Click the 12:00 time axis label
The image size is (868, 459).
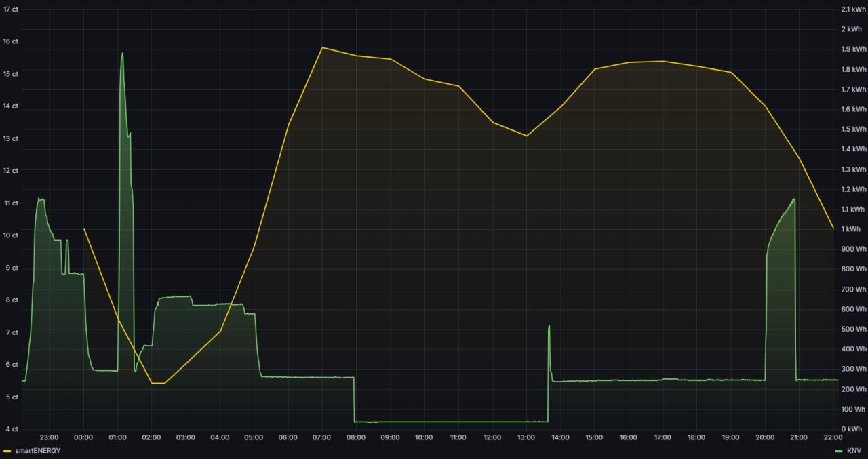pos(492,437)
